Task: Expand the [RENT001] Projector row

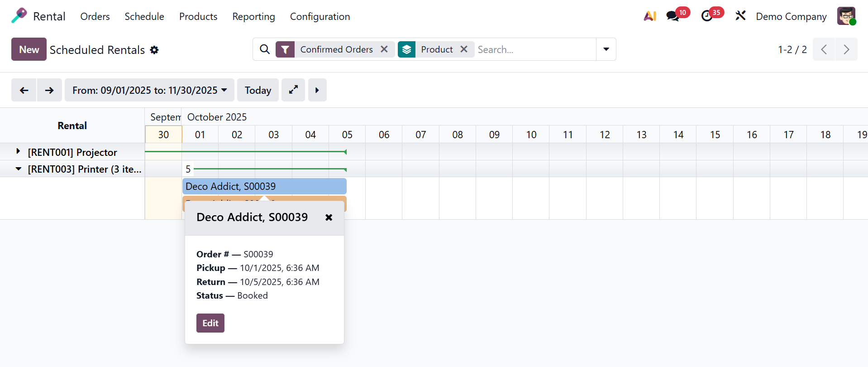Action: coord(18,151)
